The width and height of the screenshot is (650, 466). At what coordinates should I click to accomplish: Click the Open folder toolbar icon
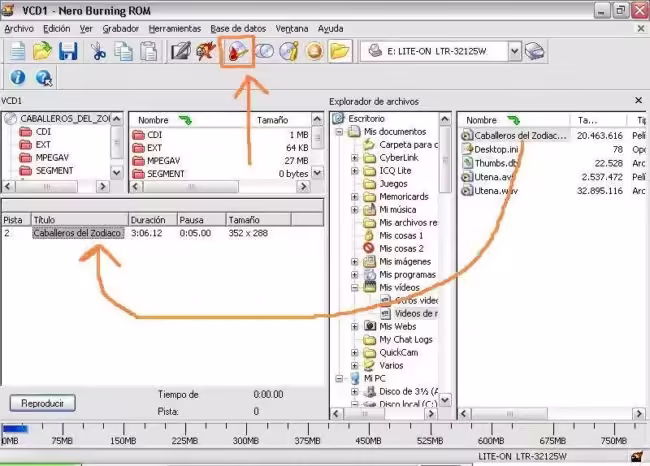click(42, 51)
